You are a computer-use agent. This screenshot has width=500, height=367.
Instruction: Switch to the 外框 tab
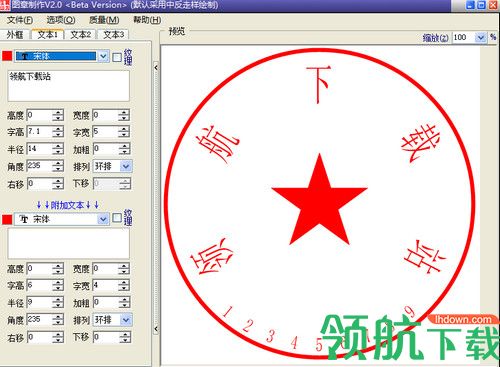click(15, 35)
